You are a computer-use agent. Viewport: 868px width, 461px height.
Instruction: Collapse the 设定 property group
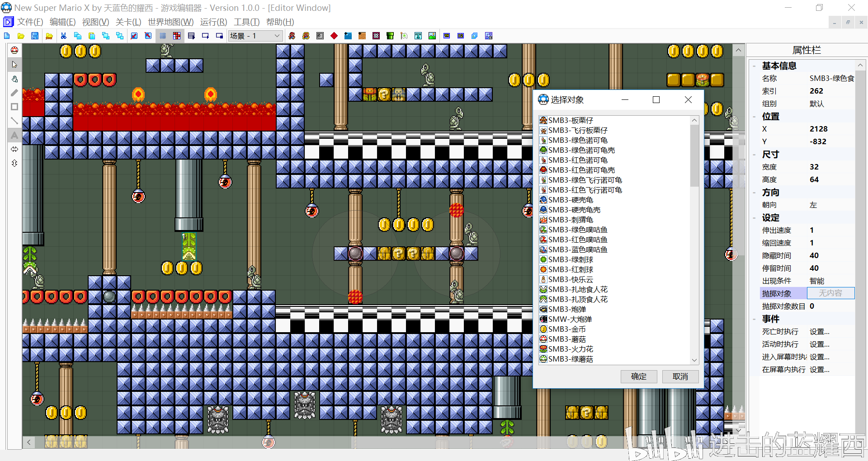(x=754, y=218)
